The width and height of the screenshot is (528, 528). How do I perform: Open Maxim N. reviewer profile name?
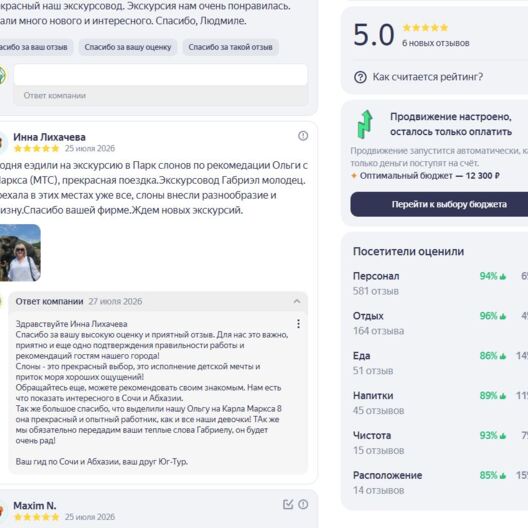(x=35, y=505)
